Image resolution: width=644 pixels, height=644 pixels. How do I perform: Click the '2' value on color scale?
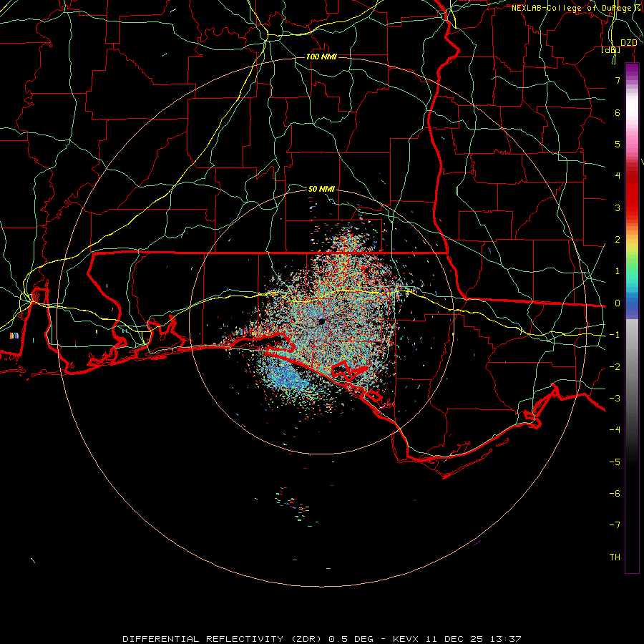tap(618, 240)
